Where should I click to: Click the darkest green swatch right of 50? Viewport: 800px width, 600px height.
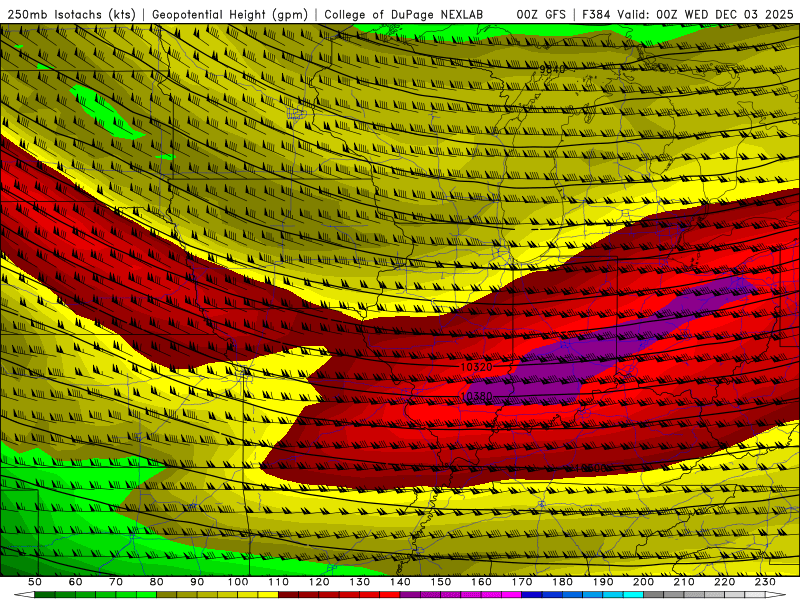pos(45,595)
